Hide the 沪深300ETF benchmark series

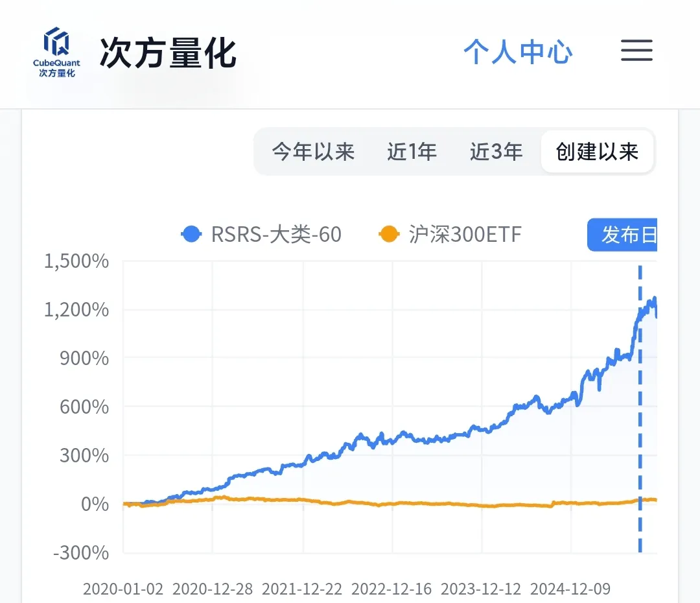pyautogui.click(x=450, y=234)
